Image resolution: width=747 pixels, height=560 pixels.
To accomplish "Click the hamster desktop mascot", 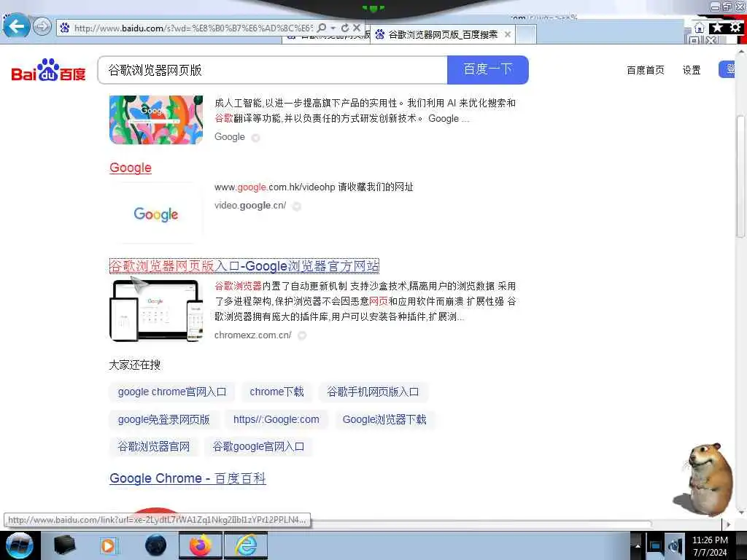I will point(704,480).
